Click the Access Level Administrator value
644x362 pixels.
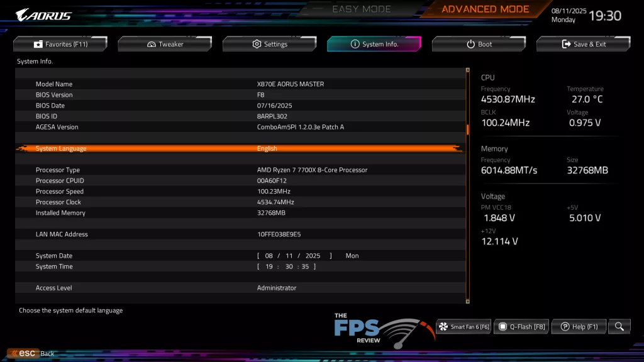tap(277, 288)
